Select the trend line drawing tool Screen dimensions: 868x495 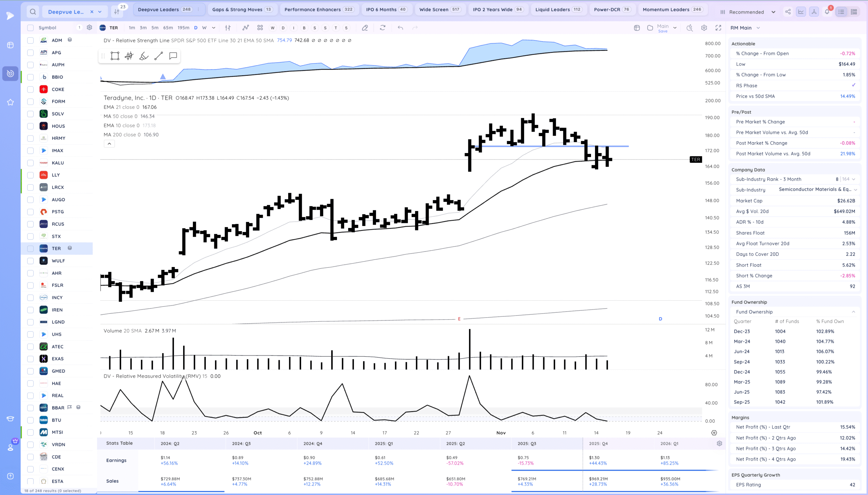pyautogui.click(x=159, y=56)
